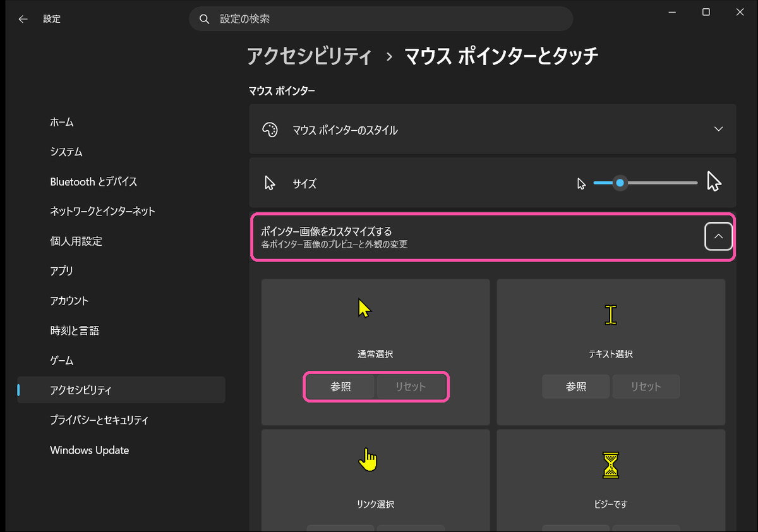Open プライバシーとセキュリティ settings
Image resolution: width=758 pixels, height=532 pixels.
pyautogui.click(x=121, y=420)
